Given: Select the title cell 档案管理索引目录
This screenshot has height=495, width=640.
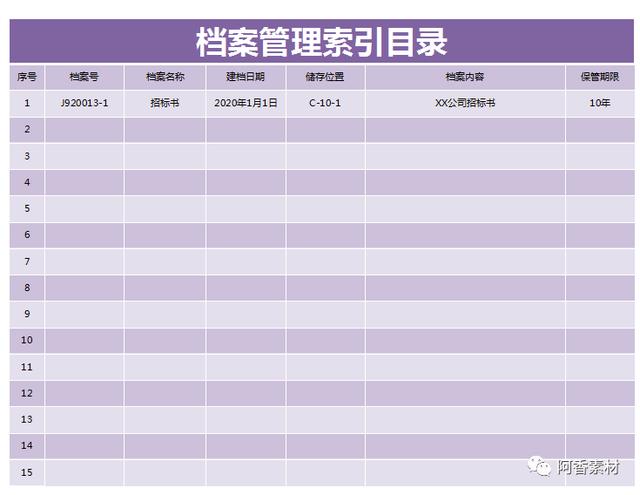Looking at the screenshot, I should (322, 41).
